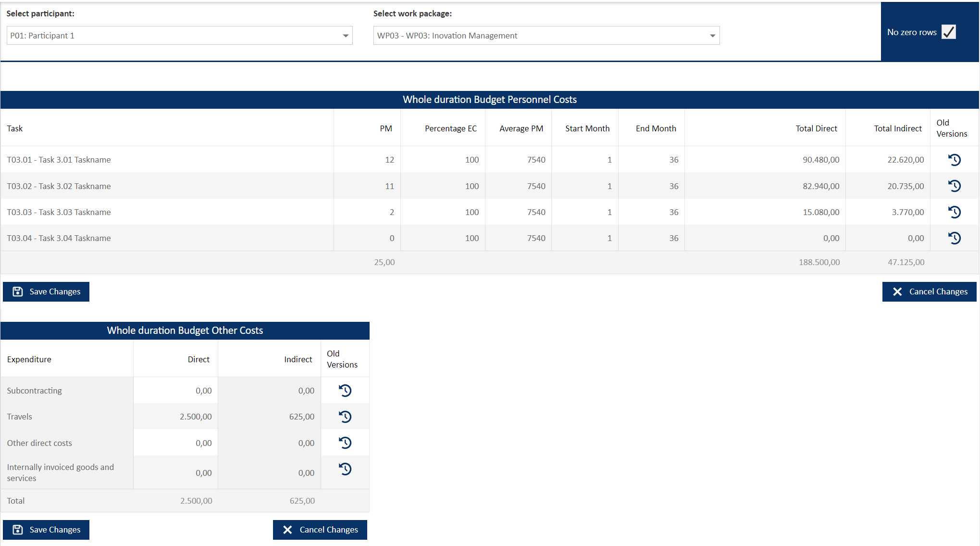Edit Start Month for task T03.03
Screen dimensions: 980x546
click(x=585, y=212)
